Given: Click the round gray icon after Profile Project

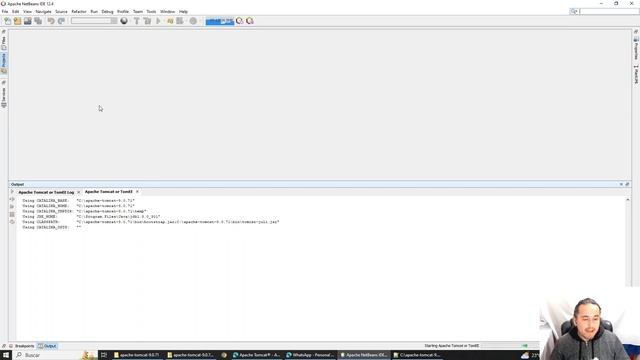Looking at the screenshot, I should [x=193, y=21].
